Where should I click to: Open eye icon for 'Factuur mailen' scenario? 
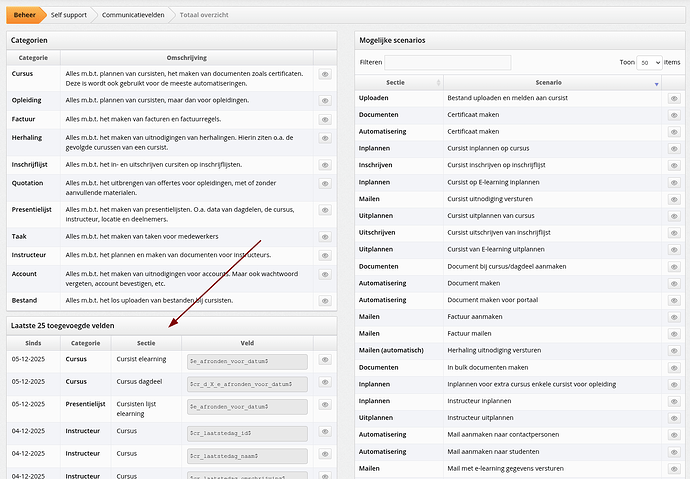pyautogui.click(x=674, y=334)
